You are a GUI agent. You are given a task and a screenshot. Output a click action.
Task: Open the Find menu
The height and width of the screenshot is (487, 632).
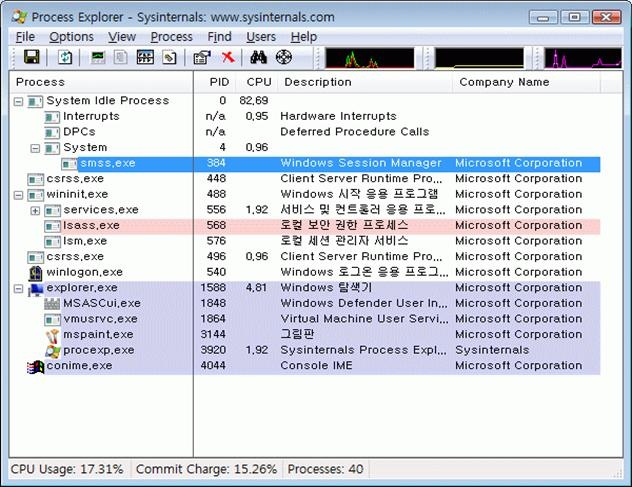pyautogui.click(x=219, y=37)
